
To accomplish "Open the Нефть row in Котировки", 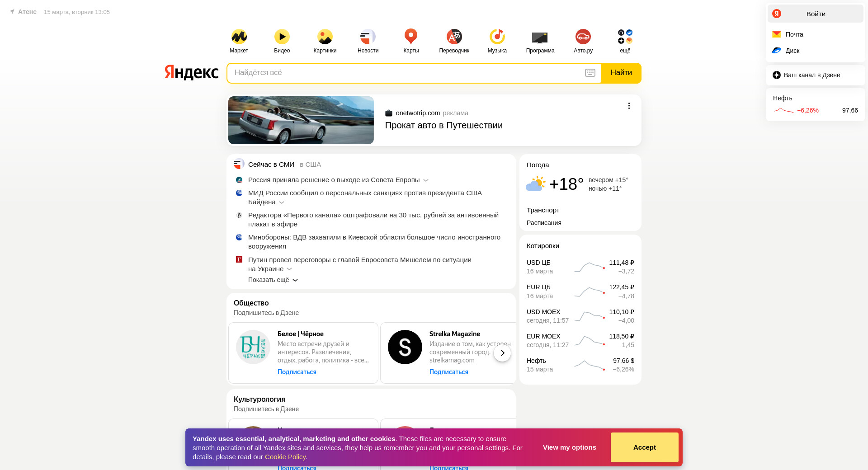I will [580, 365].
